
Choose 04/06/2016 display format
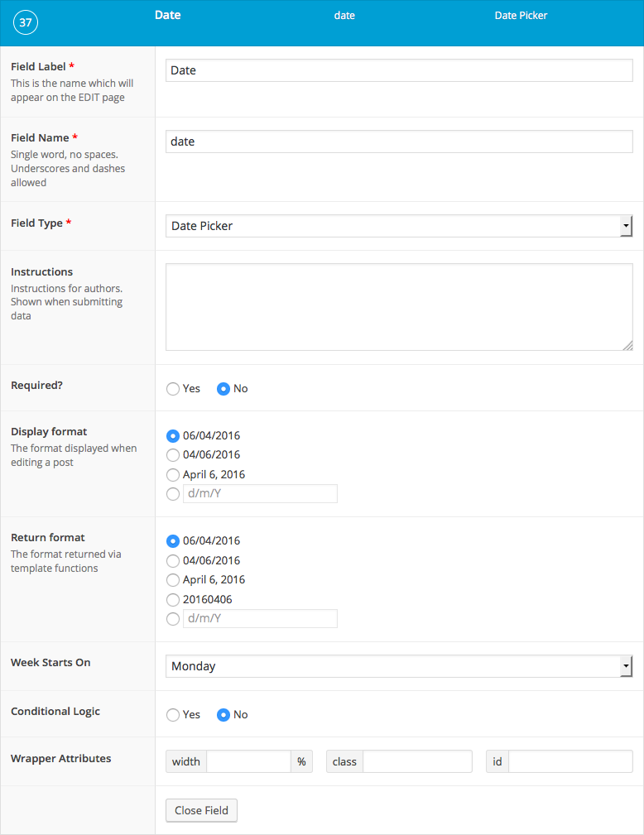[x=172, y=455]
